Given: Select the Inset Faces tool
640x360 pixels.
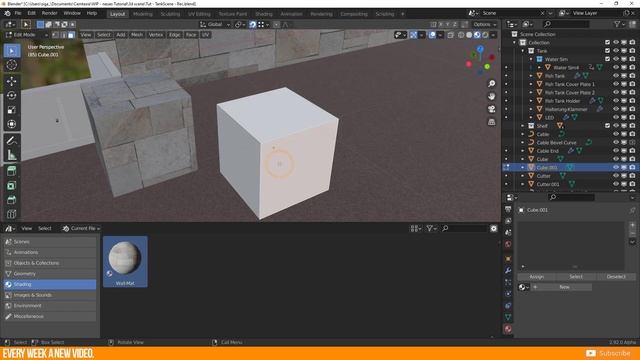Looking at the screenshot, I should [x=12, y=186].
